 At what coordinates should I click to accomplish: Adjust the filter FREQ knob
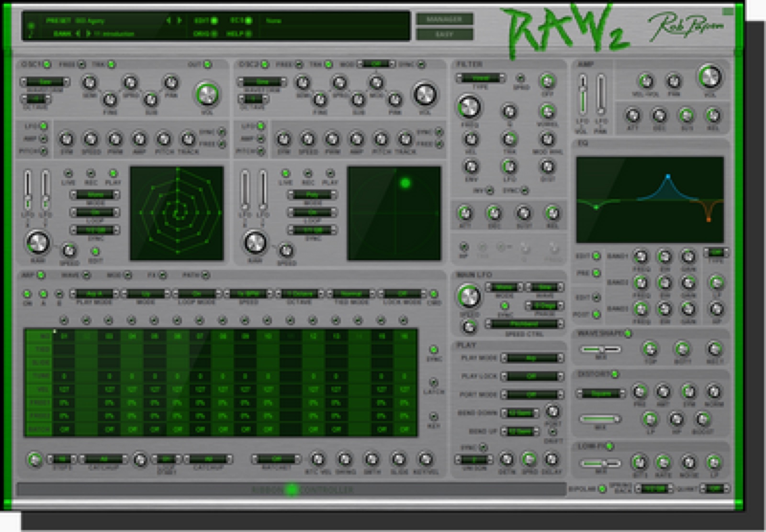(469, 107)
